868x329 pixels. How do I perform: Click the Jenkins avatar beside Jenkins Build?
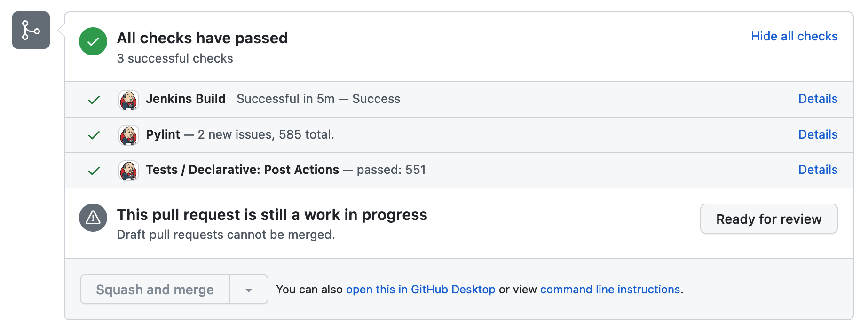(129, 99)
